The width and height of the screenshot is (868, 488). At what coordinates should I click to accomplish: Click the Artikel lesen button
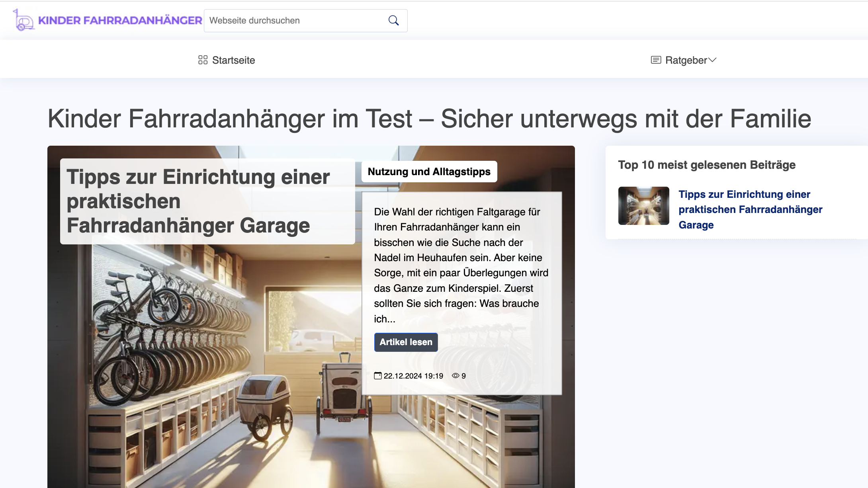(x=405, y=342)
